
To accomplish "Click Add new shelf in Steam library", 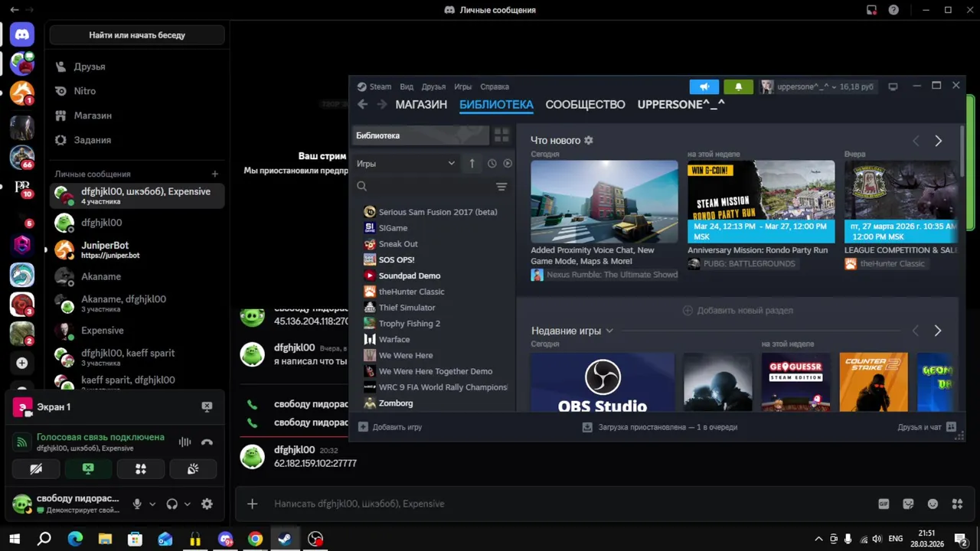I will coord(737,311).
